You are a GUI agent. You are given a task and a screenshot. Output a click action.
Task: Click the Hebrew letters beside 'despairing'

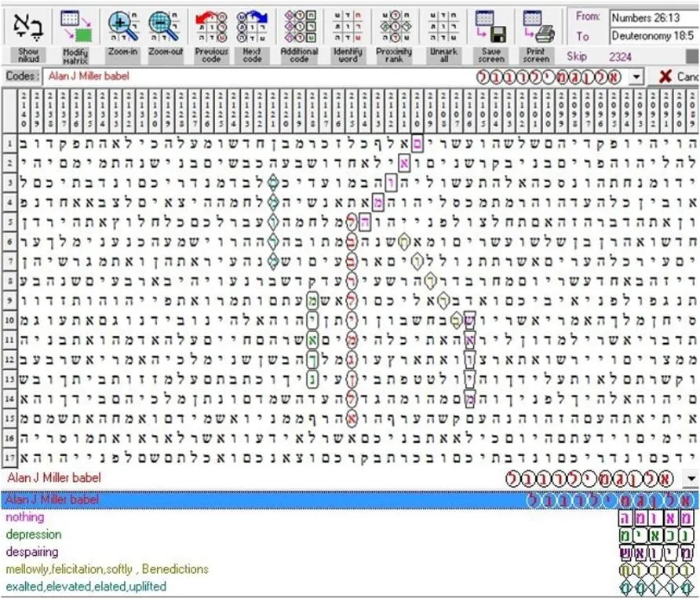coord(657,553)
